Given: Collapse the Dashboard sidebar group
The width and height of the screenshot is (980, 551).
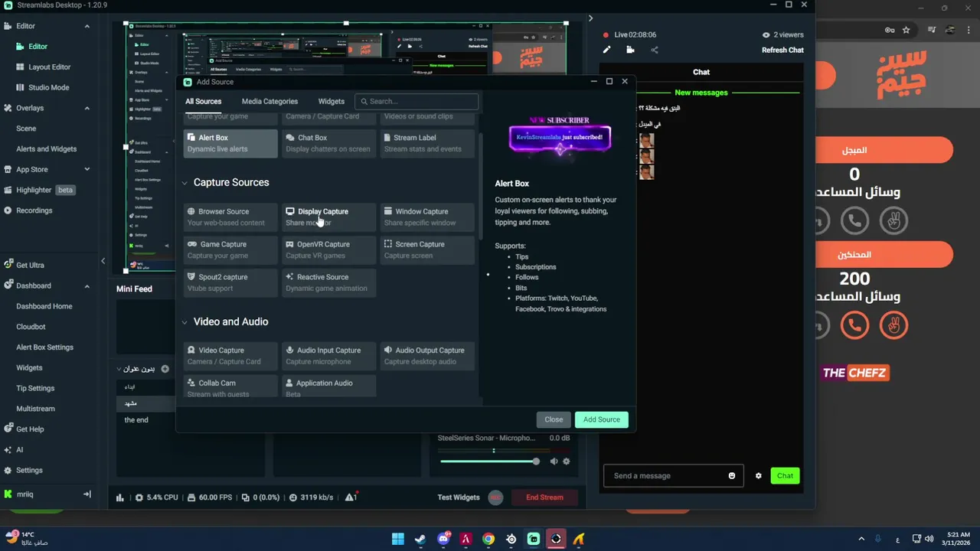Looking at the screenshot, I should click(87, 285).
